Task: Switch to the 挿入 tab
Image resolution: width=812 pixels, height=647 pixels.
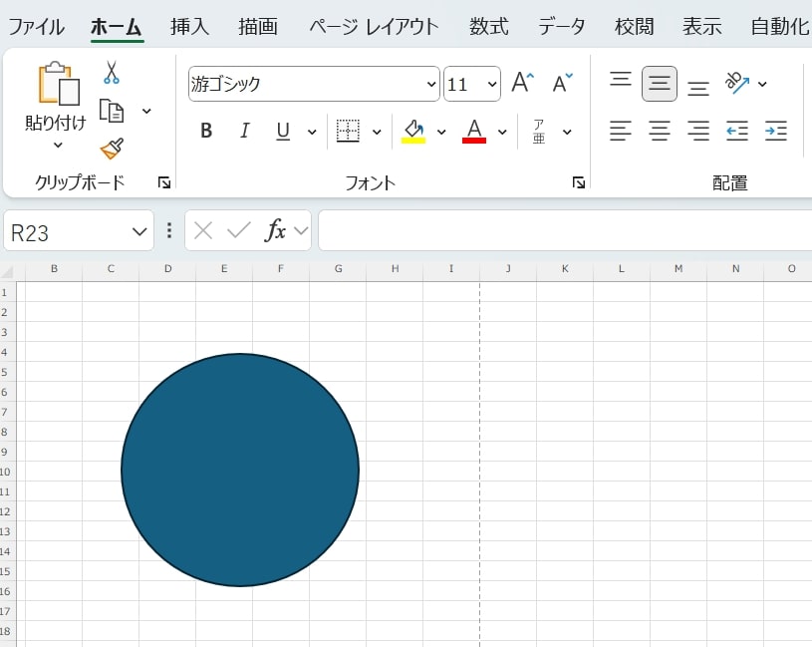Action: tap(189, 27)
